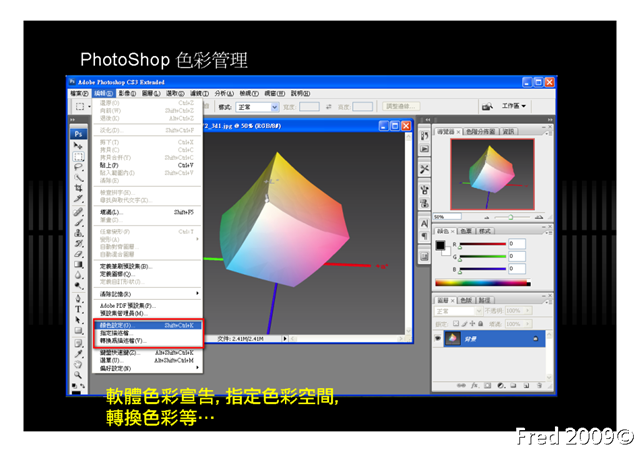Viewport: 640px width, 452px height.
Task: Select the Rectangular Marquee tool in the toolbox
Action: click(78, 156)
